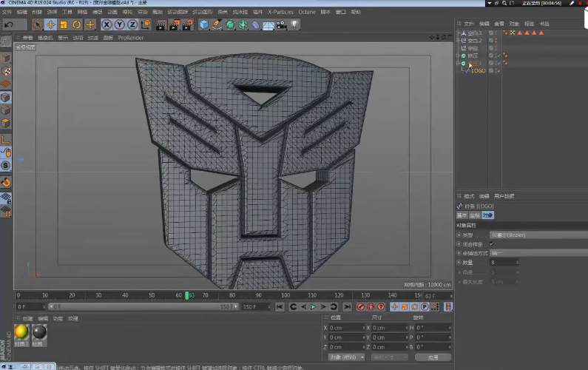Open the spline pen tool

(x=217, y=24)
